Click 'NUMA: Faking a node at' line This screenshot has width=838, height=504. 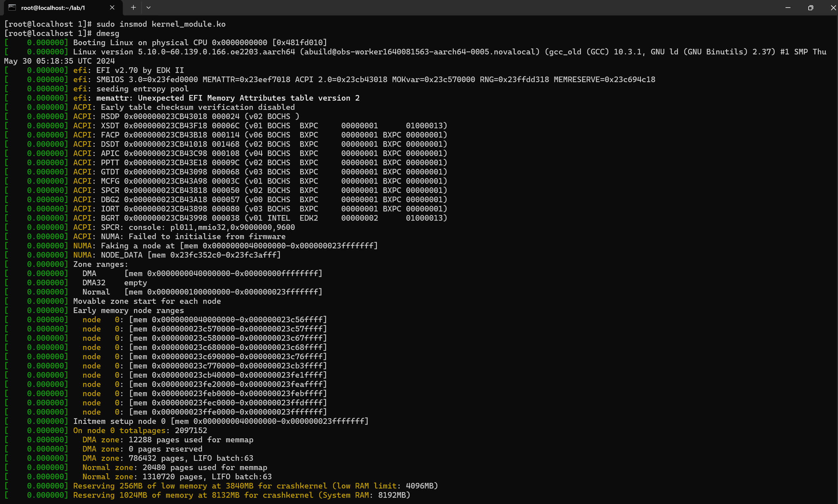pyautogui.click(x=225, y=245)
